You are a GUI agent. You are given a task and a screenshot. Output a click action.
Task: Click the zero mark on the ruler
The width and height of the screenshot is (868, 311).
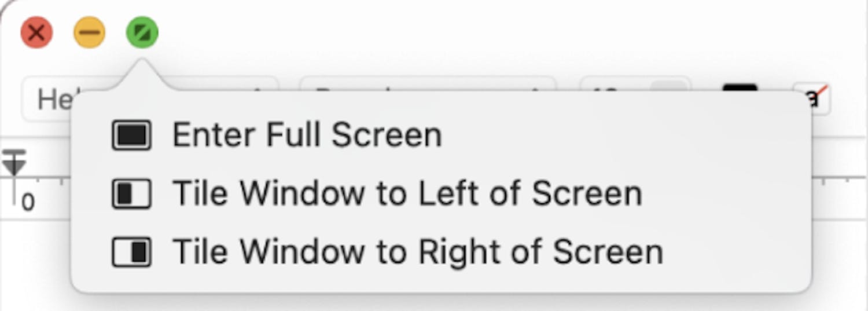pos(28,203)
